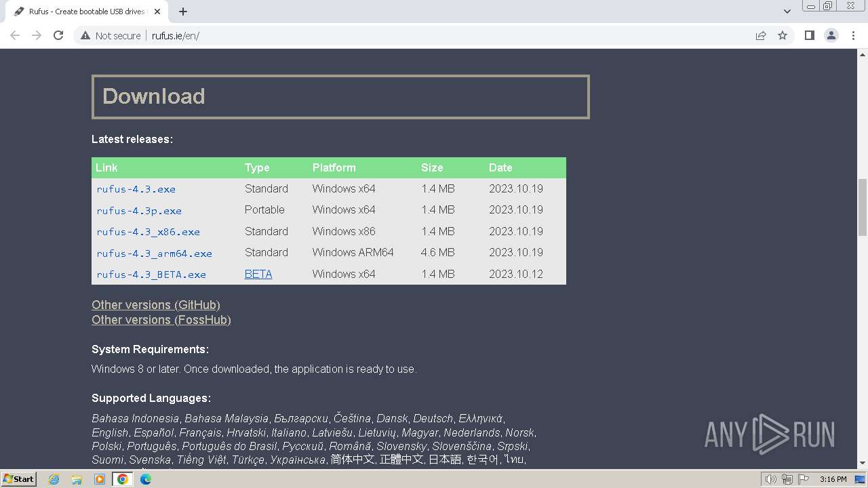The width and height of the screenshot is (868, 488).
Task: Bookmark this page with the star icon
Action: pyautogui.click(x=783, y=36)
